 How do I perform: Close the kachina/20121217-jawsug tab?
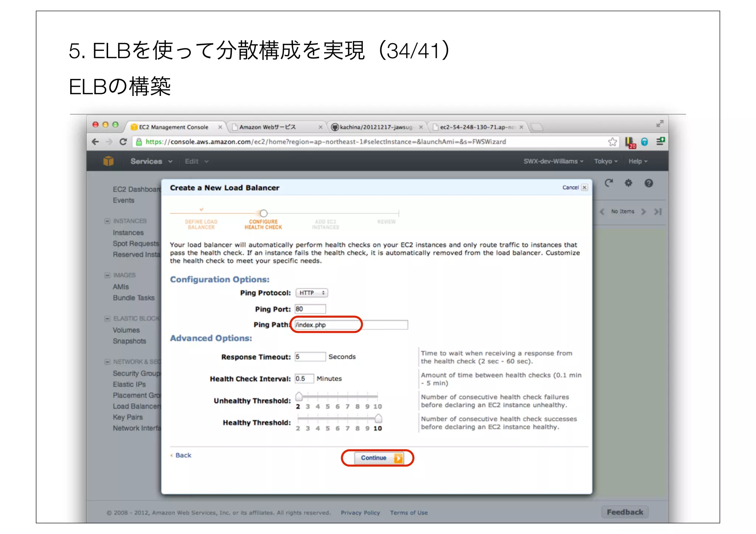(421, 127)
